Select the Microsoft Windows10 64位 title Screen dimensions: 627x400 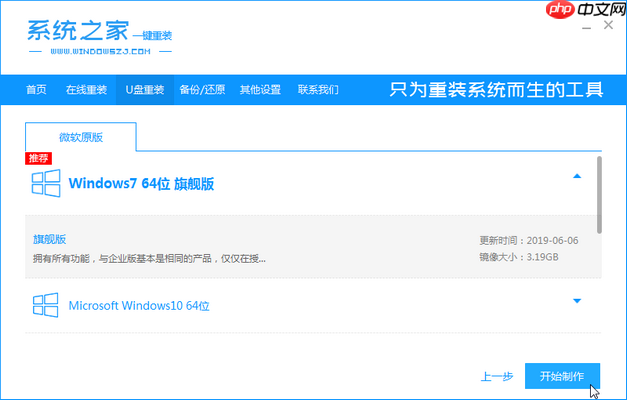coord(139,306)
